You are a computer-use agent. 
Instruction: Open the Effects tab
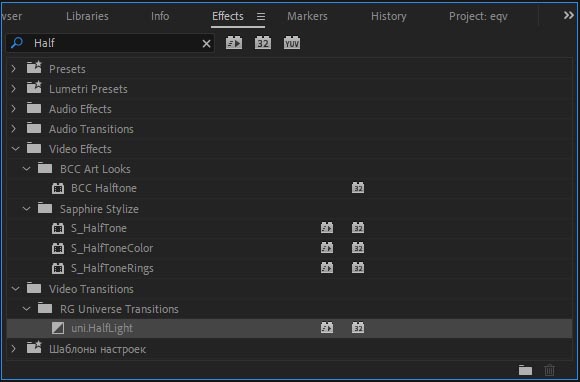click(228, 16)
